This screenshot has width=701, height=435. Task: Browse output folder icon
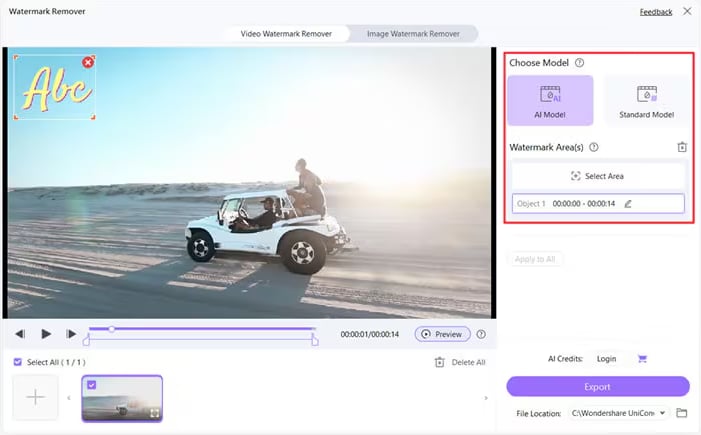pyautogui.click(x=681, y=413)
